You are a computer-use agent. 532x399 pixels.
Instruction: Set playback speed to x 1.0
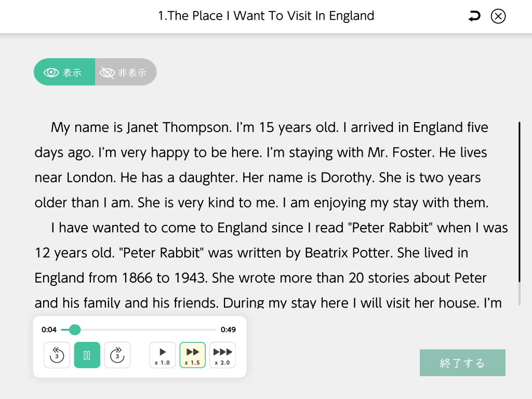point(163,355)
